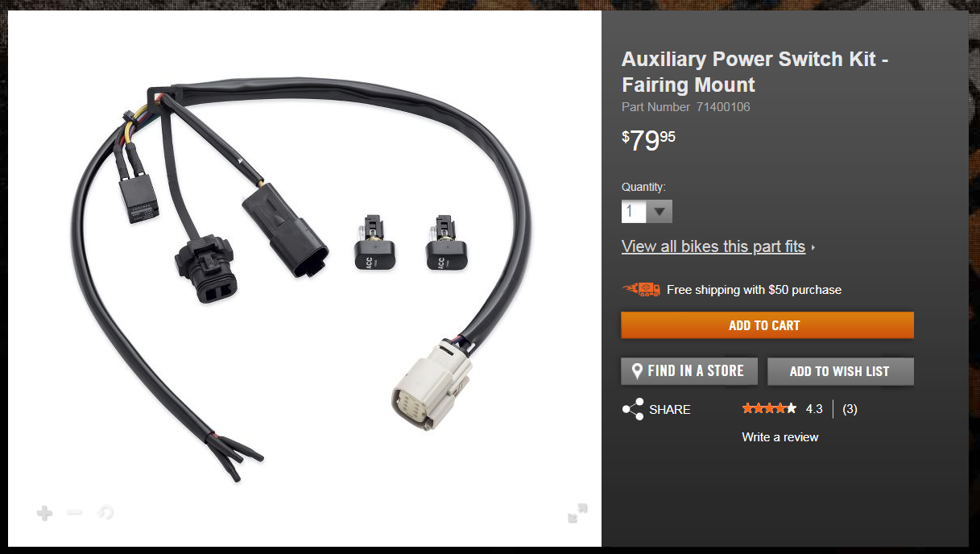Click ADD TO WISH LIST button
Screen dimensions: 980x554
840,371
